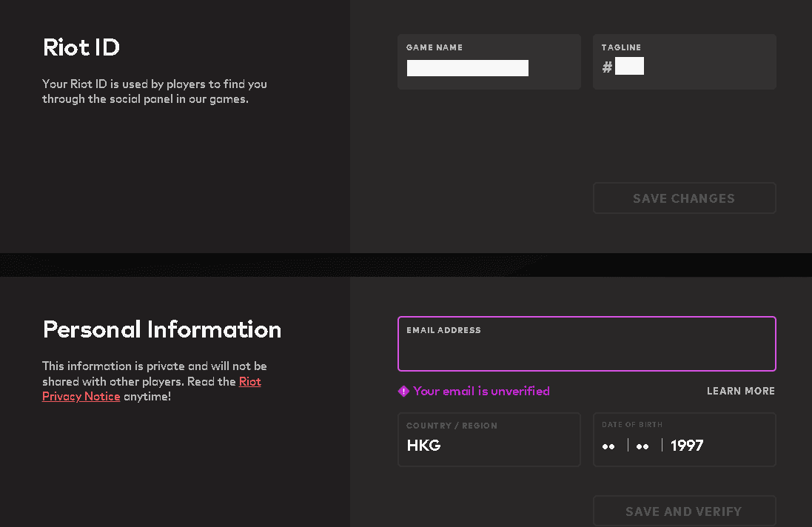Click the diamond warning icon beside unverified message
Viewport: 812px width, 527px height.
pyautogui.click(x=403, y=392)
